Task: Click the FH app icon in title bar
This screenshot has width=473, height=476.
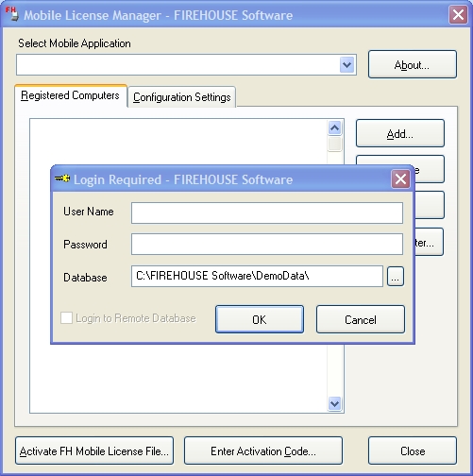Action: 12,14
